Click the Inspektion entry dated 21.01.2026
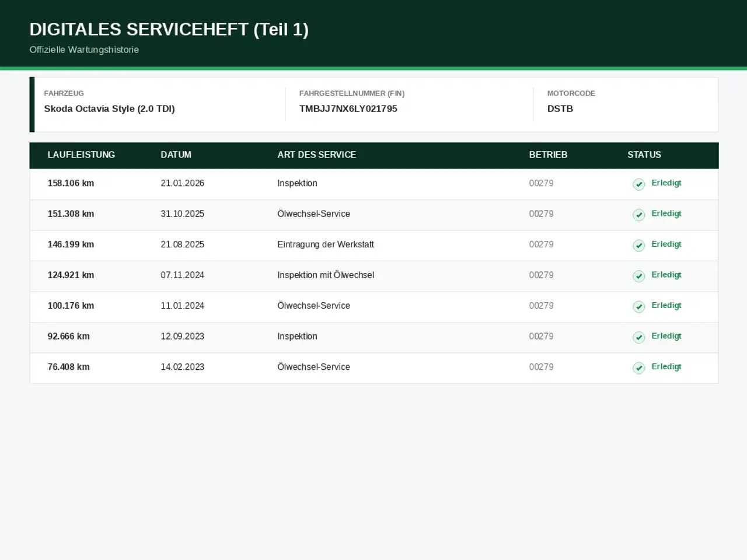This screenshot has width=747, height=560. tap(298, 183)
